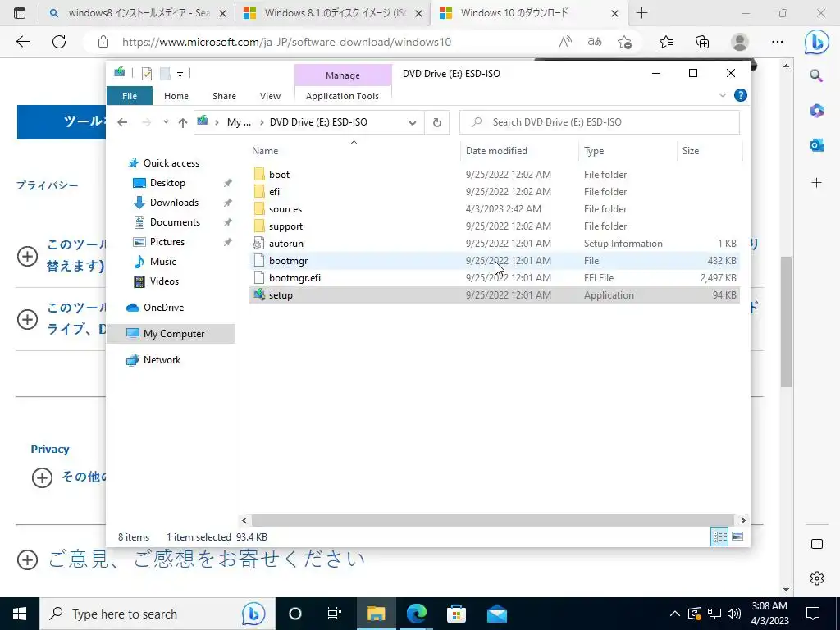
Task: Expand the その他 section under Privacy
Action: 42,477
